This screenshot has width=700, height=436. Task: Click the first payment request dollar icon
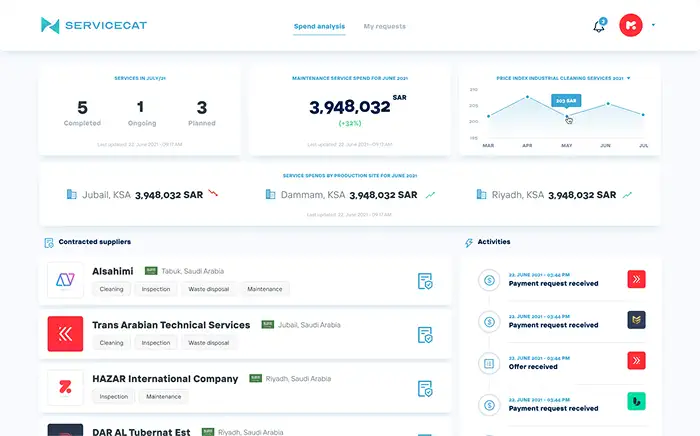[489, 280]
